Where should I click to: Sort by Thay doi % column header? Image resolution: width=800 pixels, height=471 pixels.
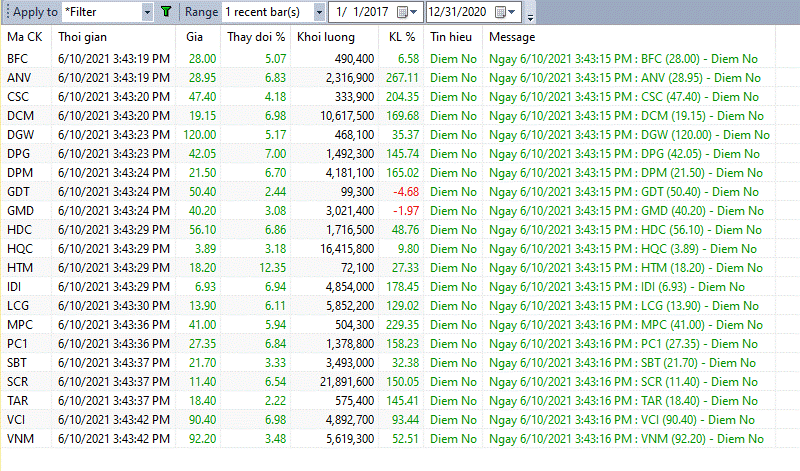point(256,37)
